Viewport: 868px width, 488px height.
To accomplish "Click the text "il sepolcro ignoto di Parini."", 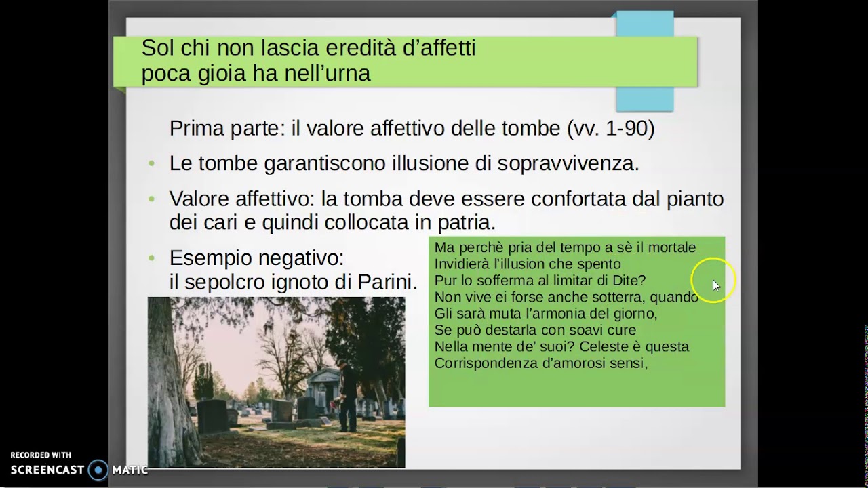I will click(x=293, y=282).
